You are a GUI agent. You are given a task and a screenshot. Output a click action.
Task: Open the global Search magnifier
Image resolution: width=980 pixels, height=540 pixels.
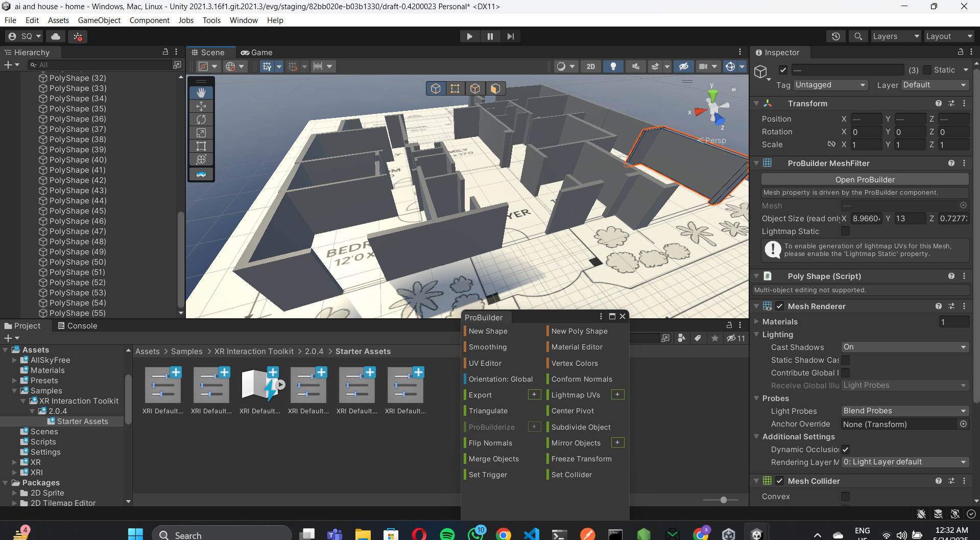tap(858, 36)
